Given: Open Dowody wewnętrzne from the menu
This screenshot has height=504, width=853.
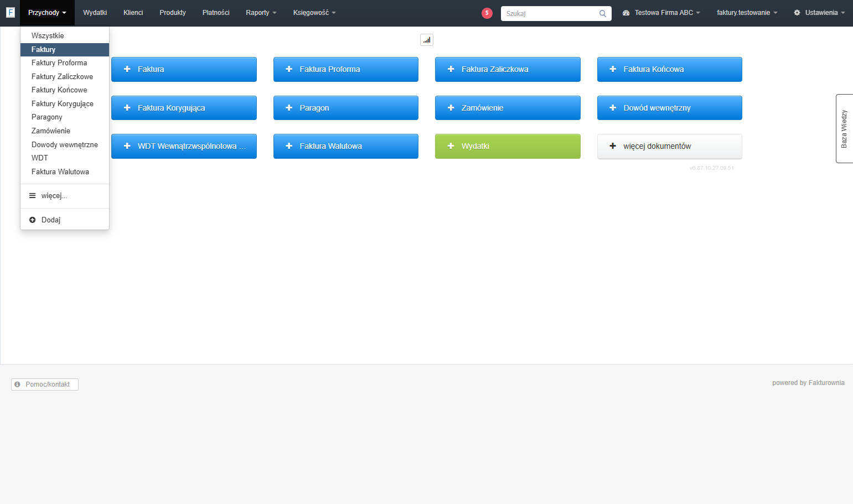Looking at the screenshot, I should (x=65, y=145).
